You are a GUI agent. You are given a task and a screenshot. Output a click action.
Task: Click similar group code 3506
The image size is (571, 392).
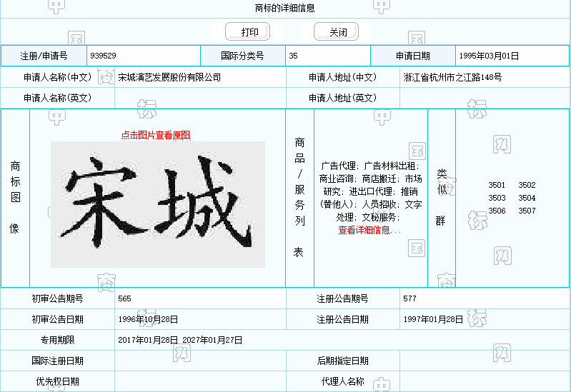pyautogui.click(x=497, y=211)
